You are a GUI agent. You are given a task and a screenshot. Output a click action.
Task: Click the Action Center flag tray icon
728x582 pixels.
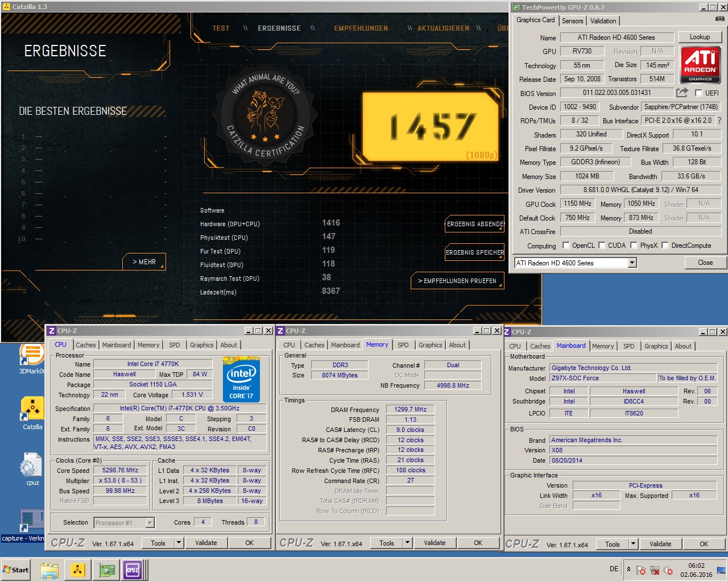[641, 570]
